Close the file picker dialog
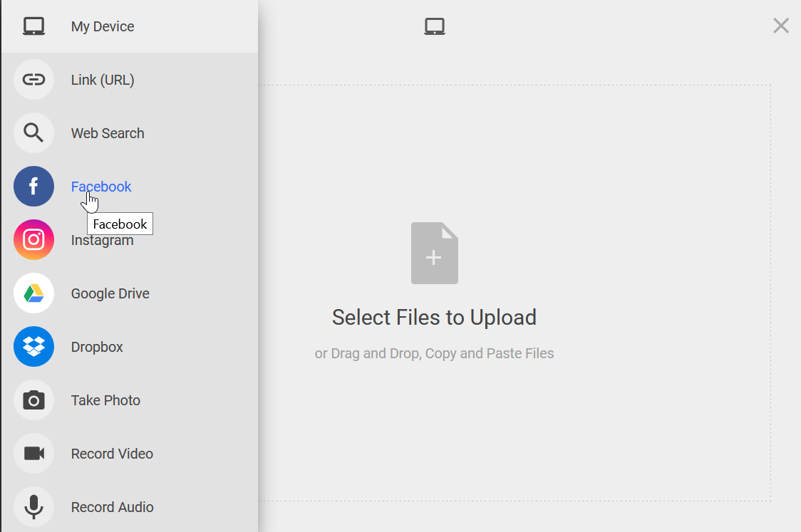The image size is (801, 532). pos(781,26)
